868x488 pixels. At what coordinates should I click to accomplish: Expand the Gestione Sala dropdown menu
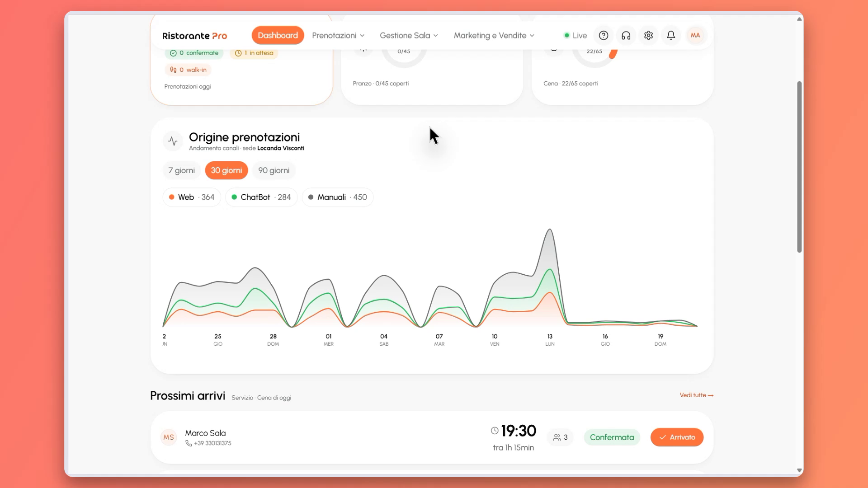tap(409, 35)
